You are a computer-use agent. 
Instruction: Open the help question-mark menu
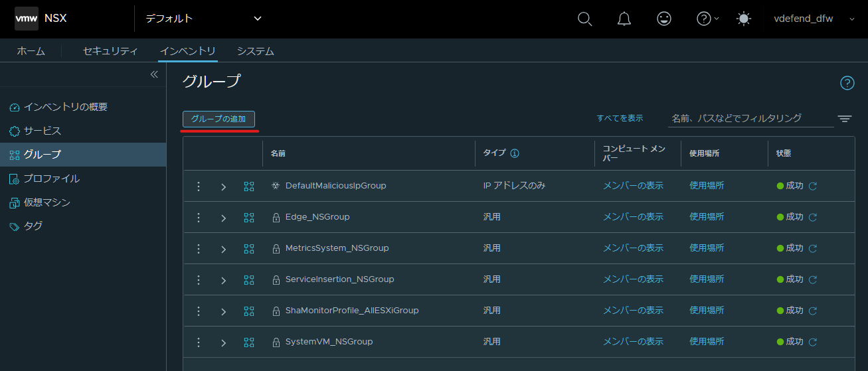tap(707, 19)
